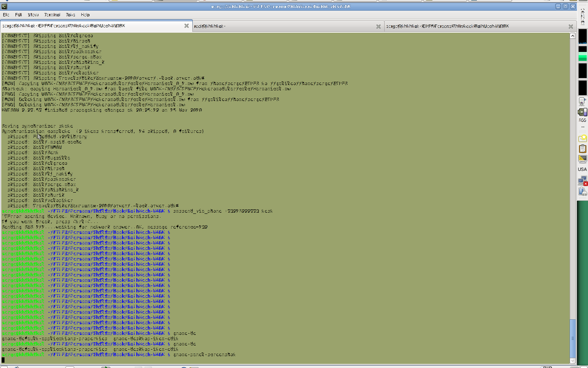Image resolution: width=588 pixels, height=368 pixels.
Task: Click the CPU frequency monitor icon
Action: tap(582, 112)
